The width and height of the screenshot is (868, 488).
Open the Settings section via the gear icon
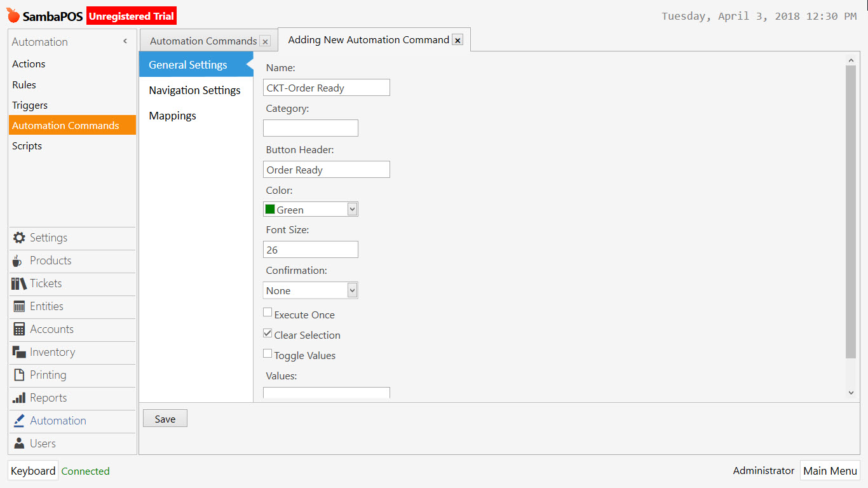click(x=18, y=238)
